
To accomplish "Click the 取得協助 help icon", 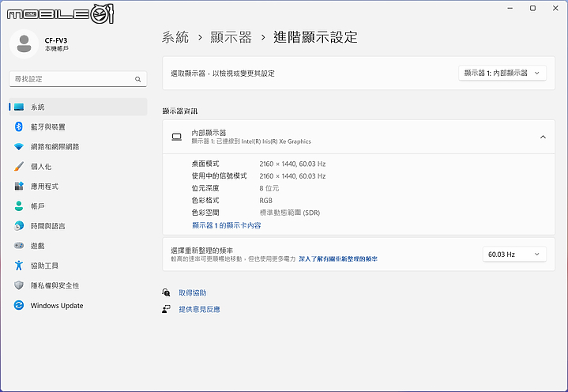I will (166, 292).
